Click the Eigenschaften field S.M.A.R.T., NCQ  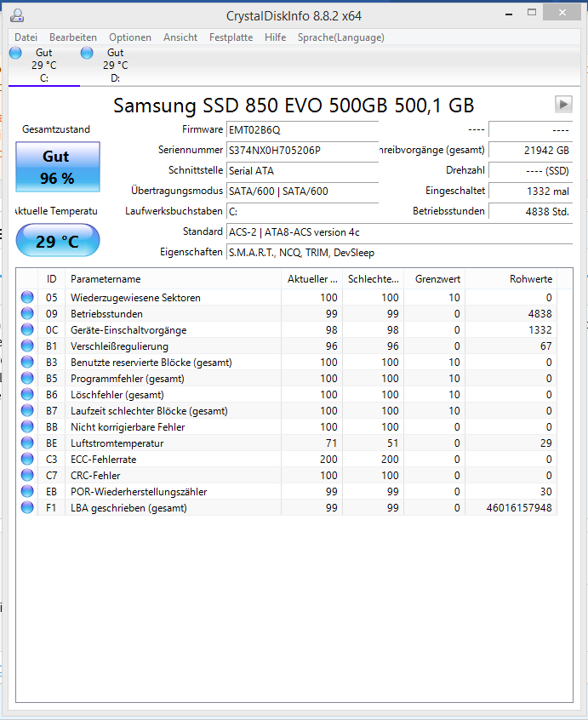point(399,253)
